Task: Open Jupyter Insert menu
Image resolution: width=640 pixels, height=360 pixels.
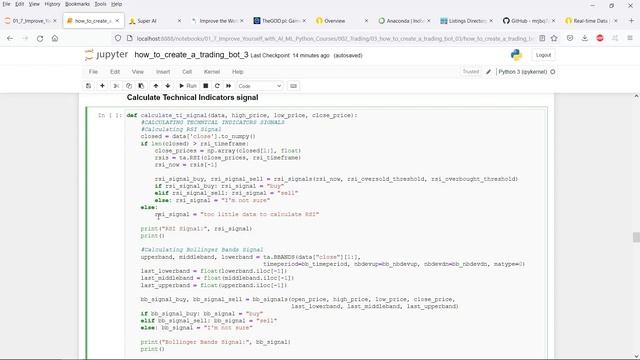Action: [163, 72]
